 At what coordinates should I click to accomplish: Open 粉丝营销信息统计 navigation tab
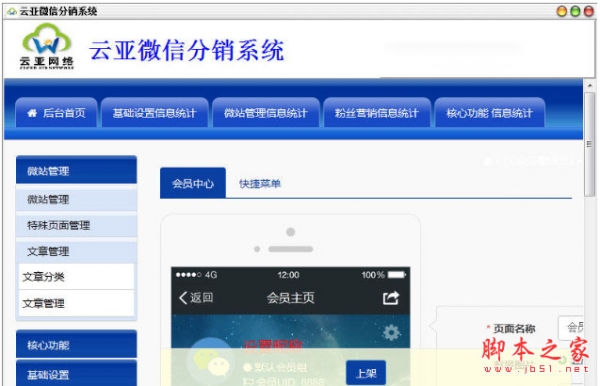coord(377,112)
